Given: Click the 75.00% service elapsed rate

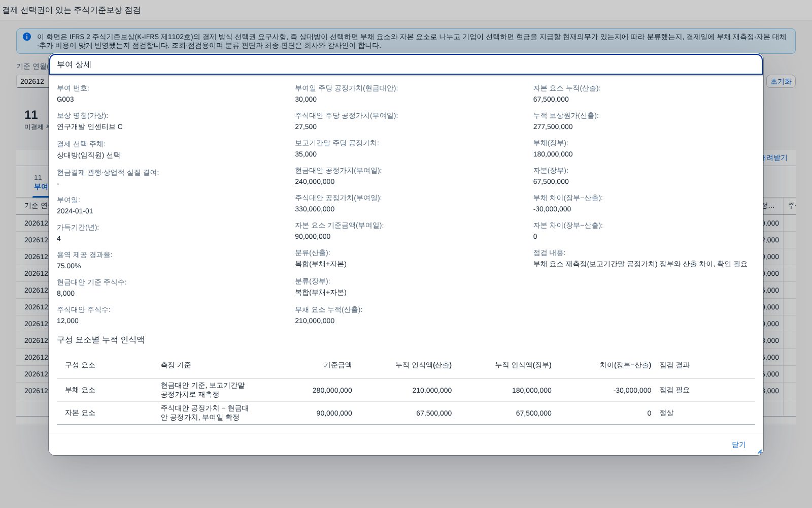Looking at the screenshot, I should pos(69,266).
